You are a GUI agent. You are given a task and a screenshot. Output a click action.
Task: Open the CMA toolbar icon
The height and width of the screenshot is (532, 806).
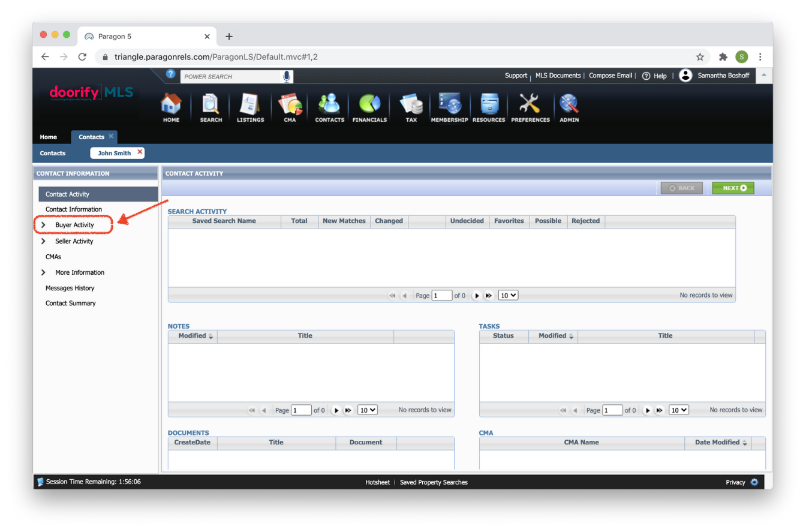coord(290,108)
